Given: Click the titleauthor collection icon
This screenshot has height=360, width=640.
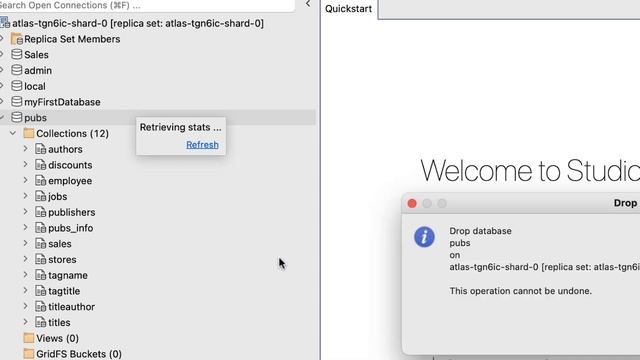Looking at the screenshot, I should tap(40, 307).
